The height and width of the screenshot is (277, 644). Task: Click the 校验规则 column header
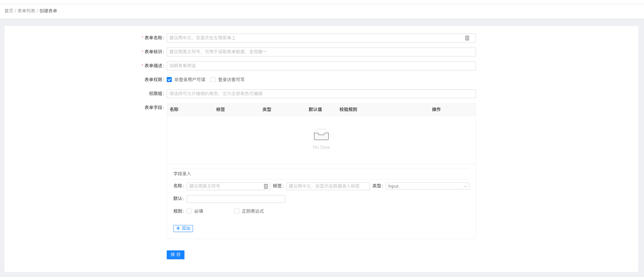click(348, 109)
